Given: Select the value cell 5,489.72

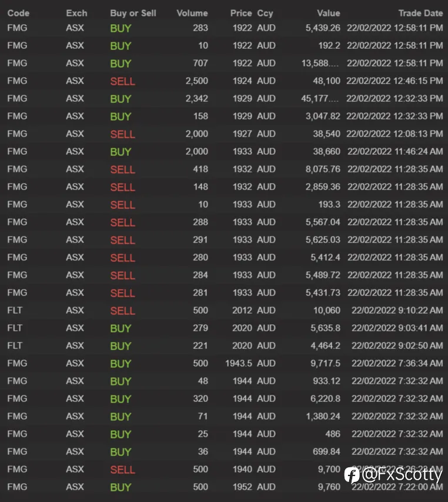Looking at the screenshot, I should (323, 275).
